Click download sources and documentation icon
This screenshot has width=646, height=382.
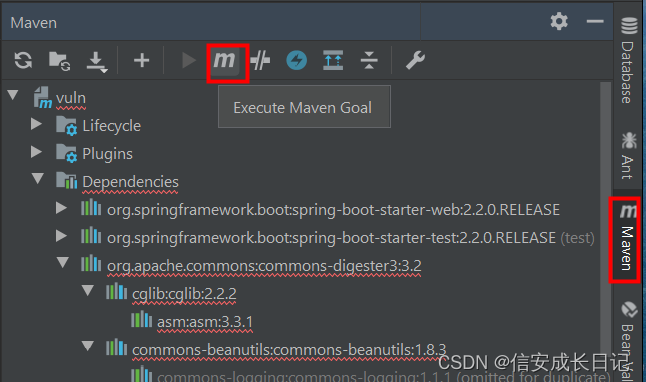pos(96,62)
